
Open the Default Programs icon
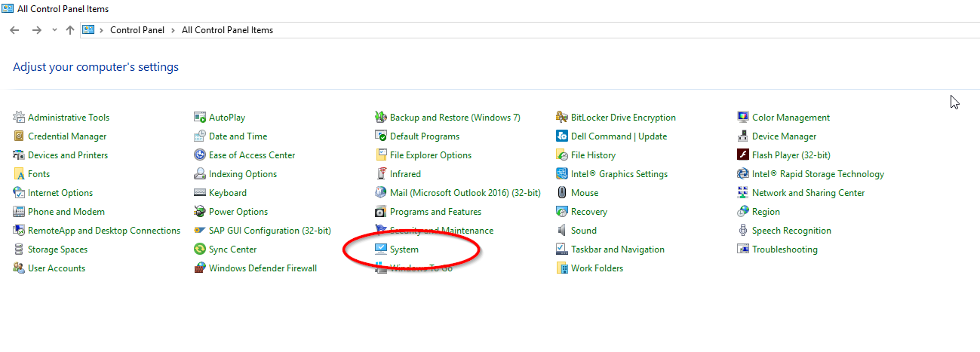(381, 136)
